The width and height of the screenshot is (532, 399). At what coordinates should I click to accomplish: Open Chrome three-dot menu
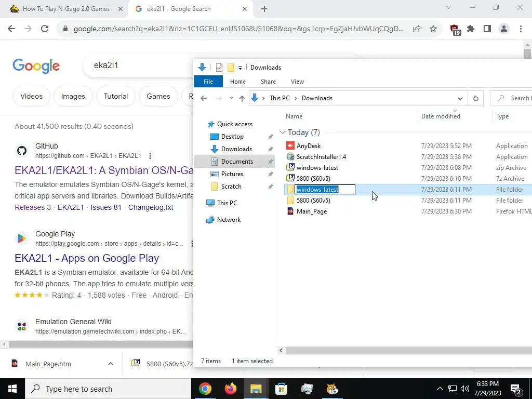(x=521, y=29)
